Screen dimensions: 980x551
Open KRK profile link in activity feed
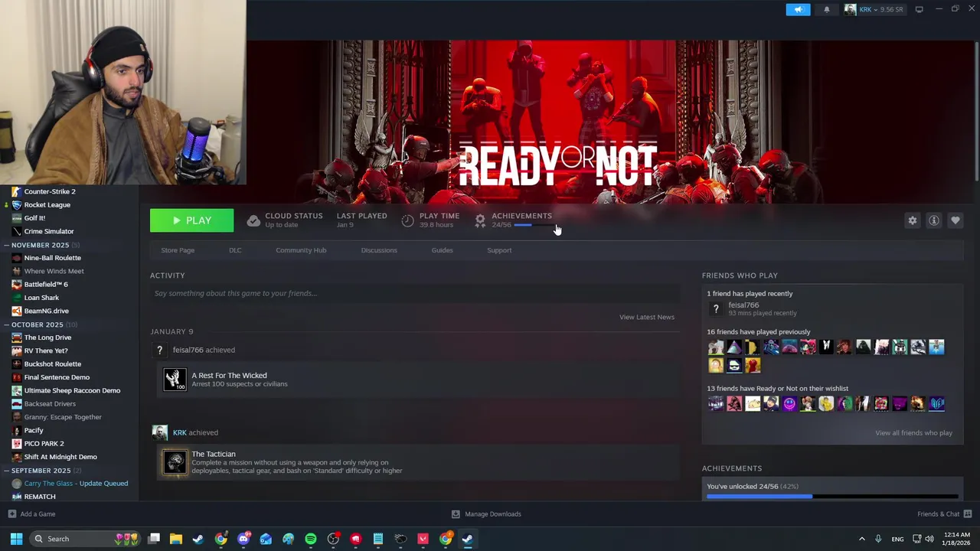[179, 432]
